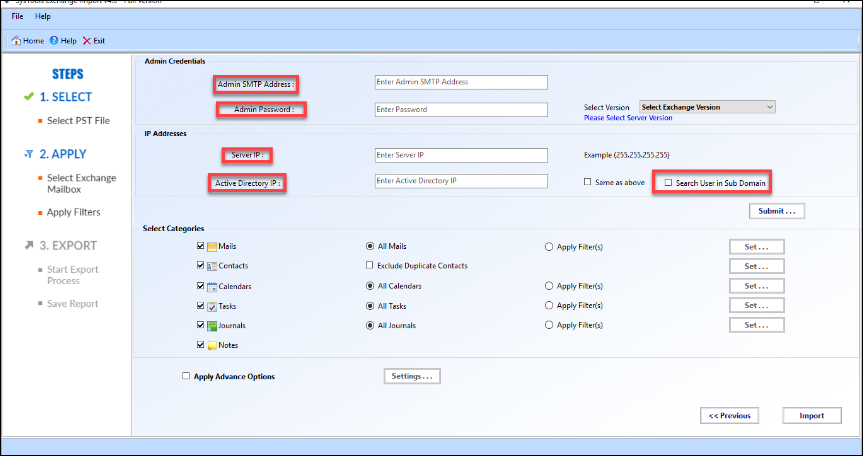Open the Help menu

(43, 17)
